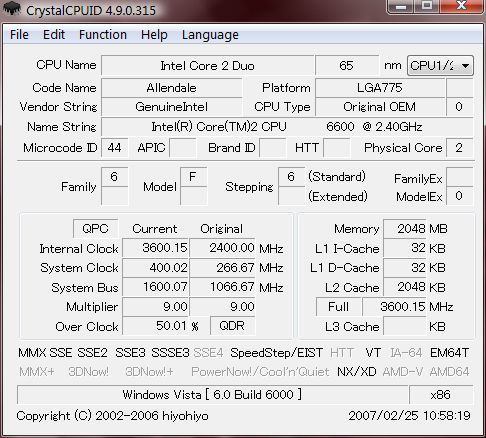Click the VT feature label

[373, 353]
